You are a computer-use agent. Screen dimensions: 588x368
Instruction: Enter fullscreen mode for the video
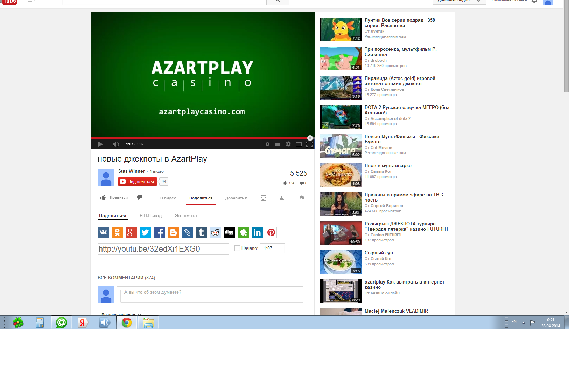pyautogui.click(x=309, y=144)
